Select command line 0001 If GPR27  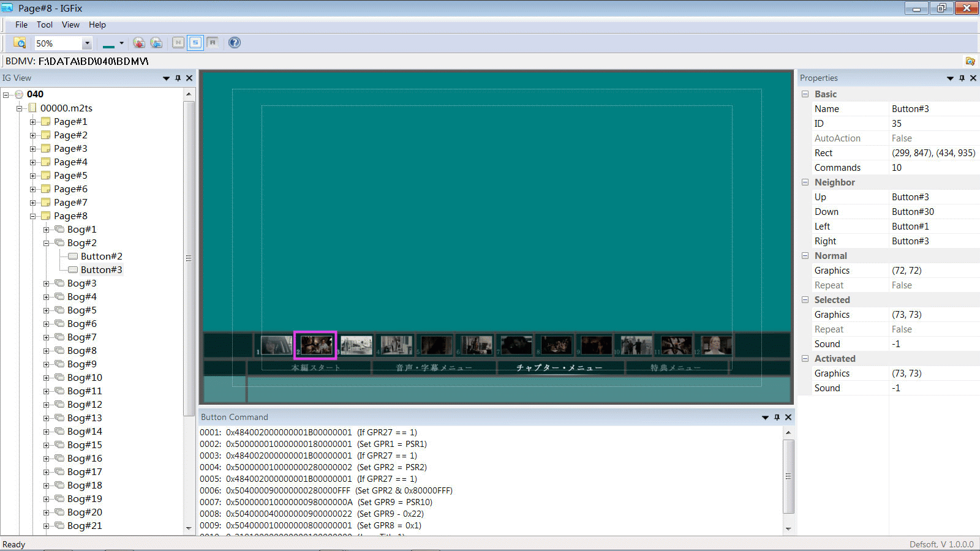(x=308, y=432)
